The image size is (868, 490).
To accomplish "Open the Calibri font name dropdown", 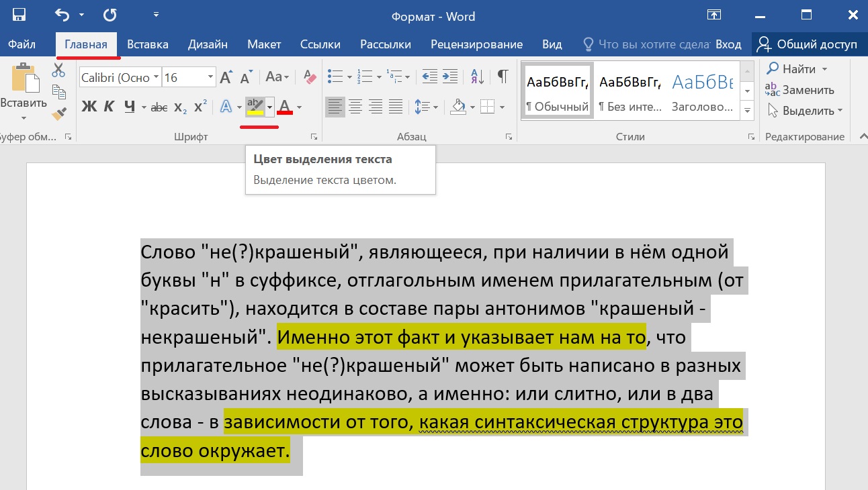I will point(156,77).
